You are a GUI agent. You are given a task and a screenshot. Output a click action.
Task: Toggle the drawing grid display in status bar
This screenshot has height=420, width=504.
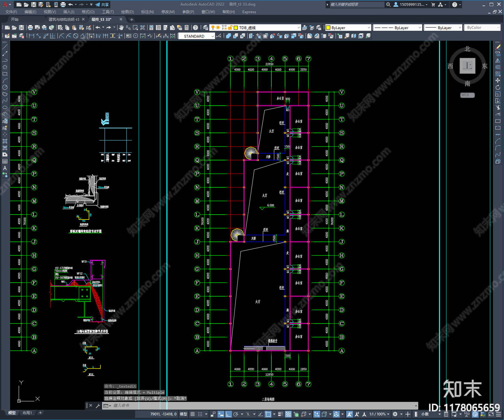coord(192,414)
